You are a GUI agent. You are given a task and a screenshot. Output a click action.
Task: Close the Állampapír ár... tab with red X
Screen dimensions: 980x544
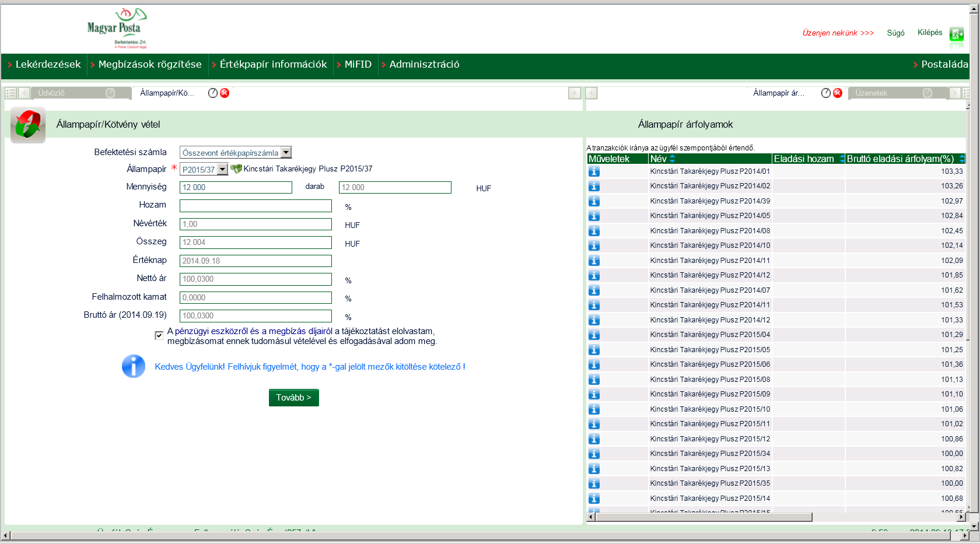838,93
